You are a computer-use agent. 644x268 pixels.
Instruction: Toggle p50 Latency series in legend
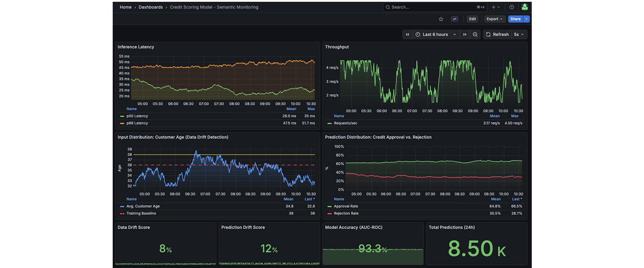coord(137,116)
